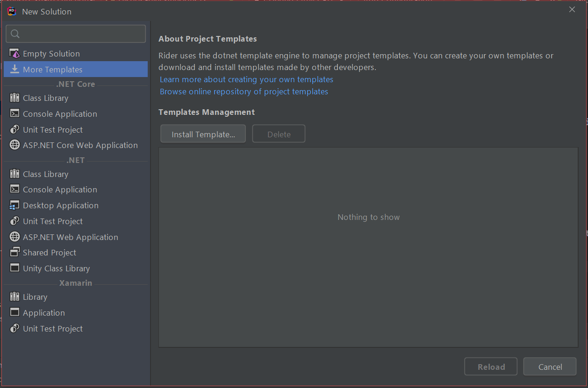This screenshot has width=588, height=388.
Task: Click the Shared Project icon
Action: pyautogui.click(x=14, y=253)
